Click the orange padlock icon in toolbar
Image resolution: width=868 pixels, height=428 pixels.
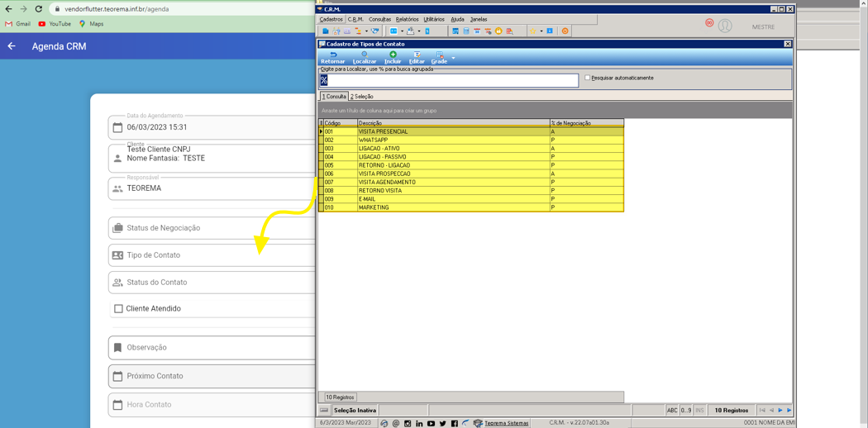[498, 31]
